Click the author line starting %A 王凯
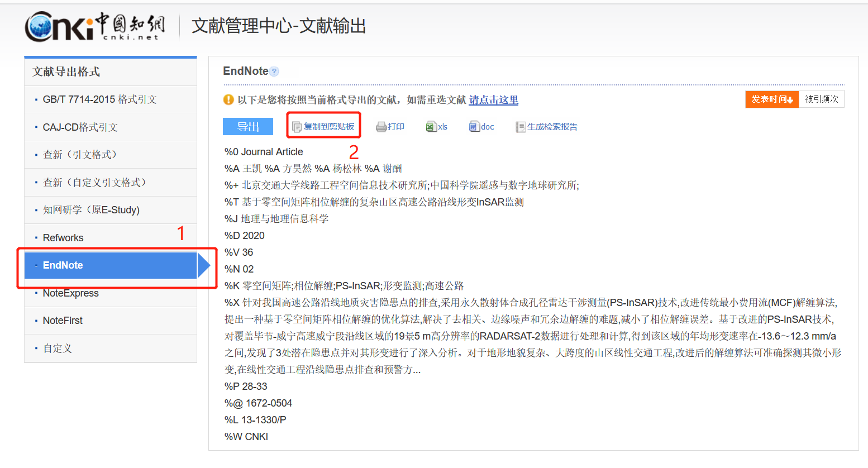 click(313, 169)
